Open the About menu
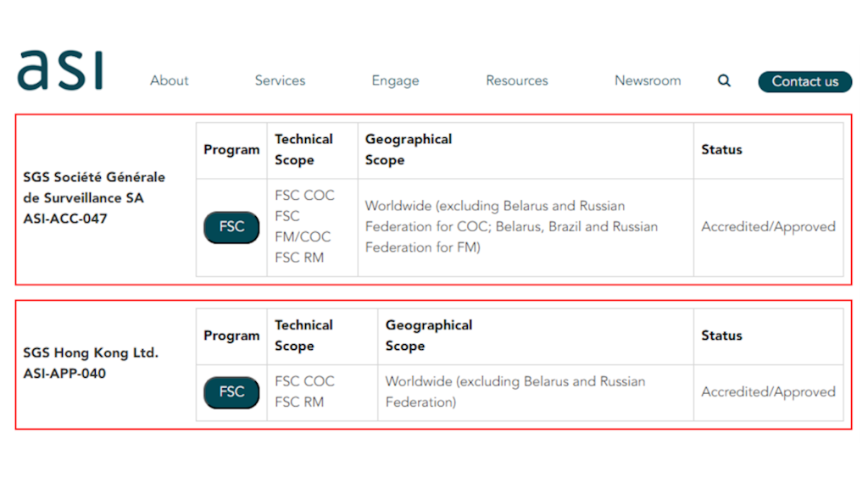868x488 pixels. (169, 80)
